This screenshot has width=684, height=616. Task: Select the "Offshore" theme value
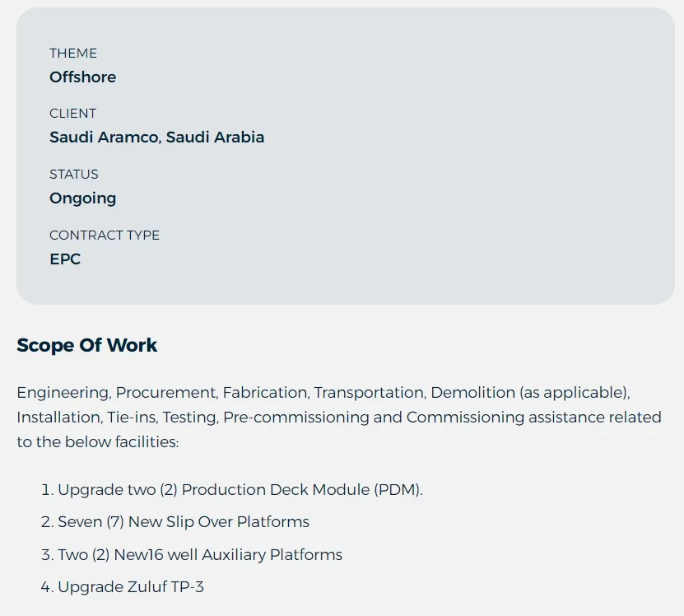point(82,77)
